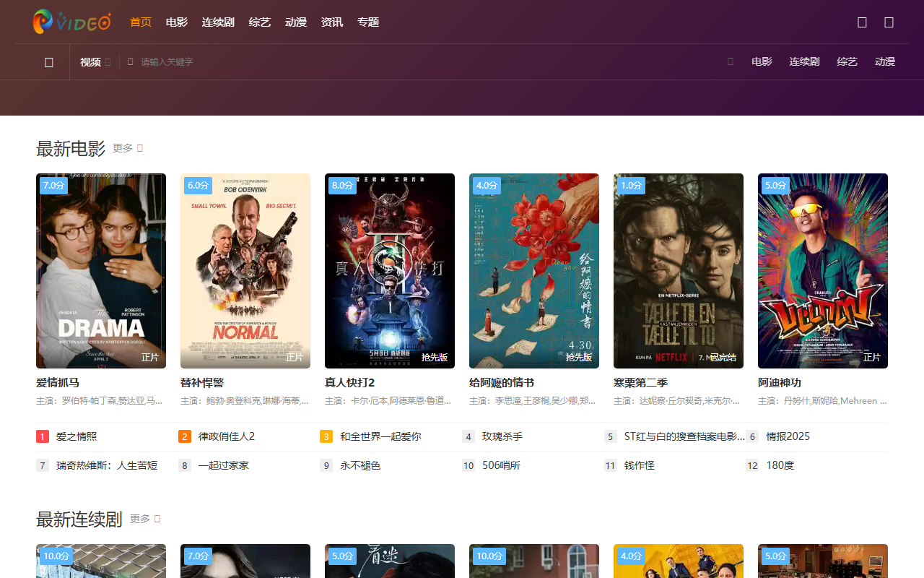The width and height of the screenshot is (924, 578).
Task: Select the 动漫 nav tab
Action: point(296,22)
